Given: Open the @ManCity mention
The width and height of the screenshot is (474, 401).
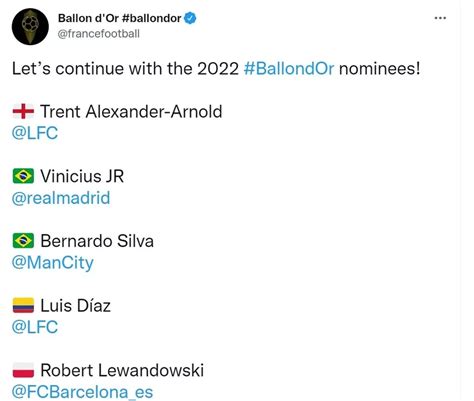Looking at the screenshot, I should (x=53, y=263).
